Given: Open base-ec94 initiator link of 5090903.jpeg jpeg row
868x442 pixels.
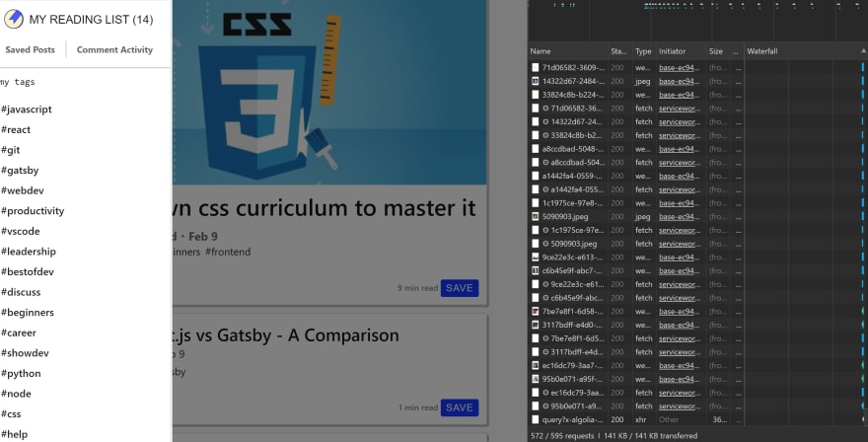Looking at the screenshot, I should pos(680,217).
